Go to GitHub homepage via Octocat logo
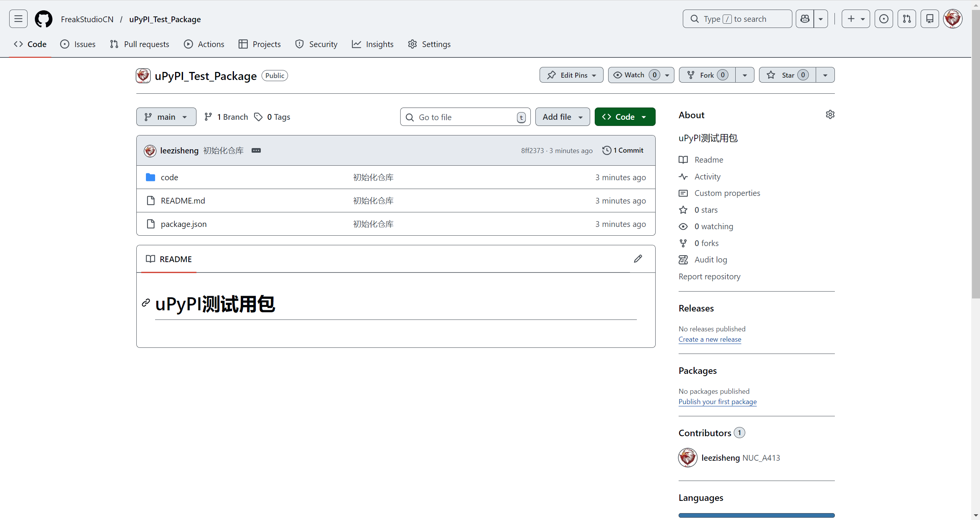 point(44,19)
